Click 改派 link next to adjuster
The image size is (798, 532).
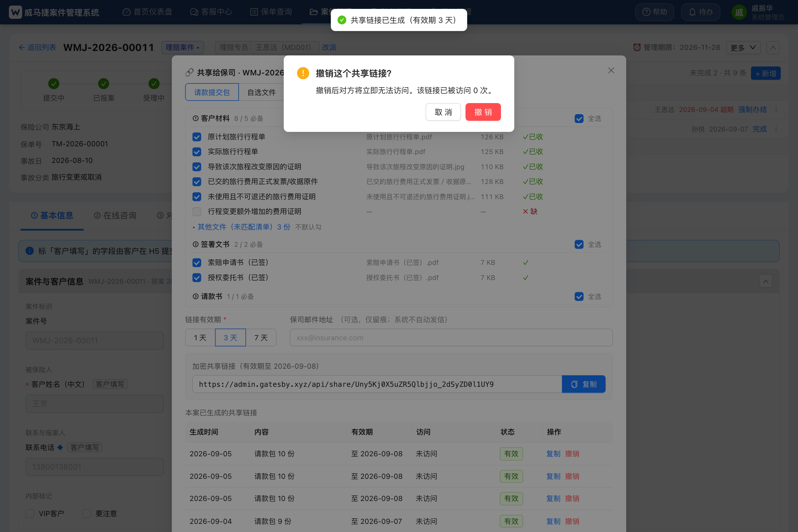coord(329,47)
